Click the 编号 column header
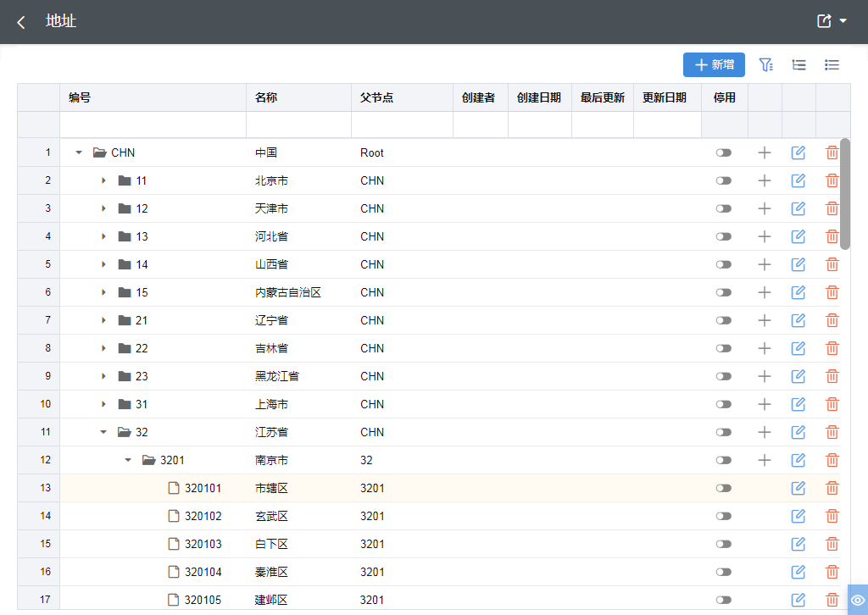 coord(153,98)
